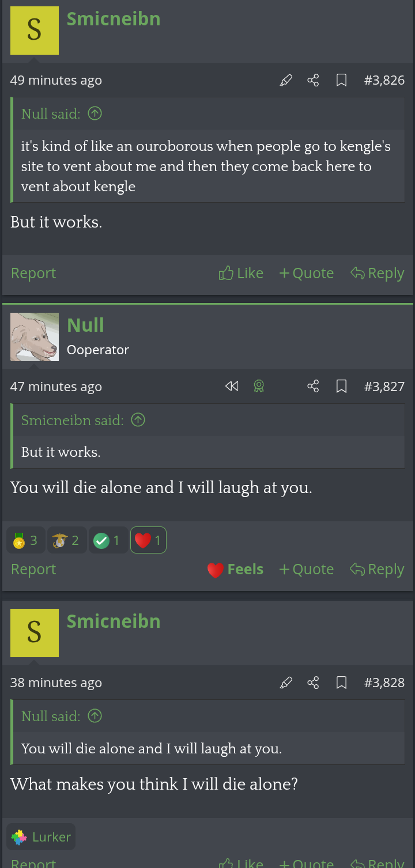
Task: Bookmark post #3,827
Action: [341, 386]
